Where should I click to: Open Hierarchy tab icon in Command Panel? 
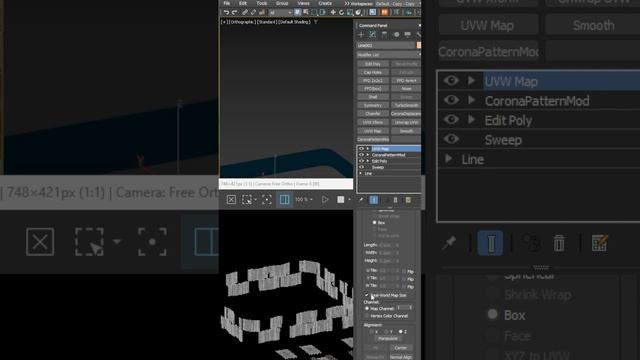[x=384, y=35]
